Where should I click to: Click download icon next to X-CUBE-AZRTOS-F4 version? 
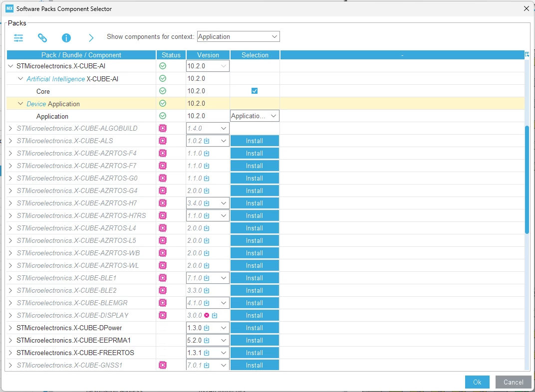pyautogui.click(x=207, y=154)
